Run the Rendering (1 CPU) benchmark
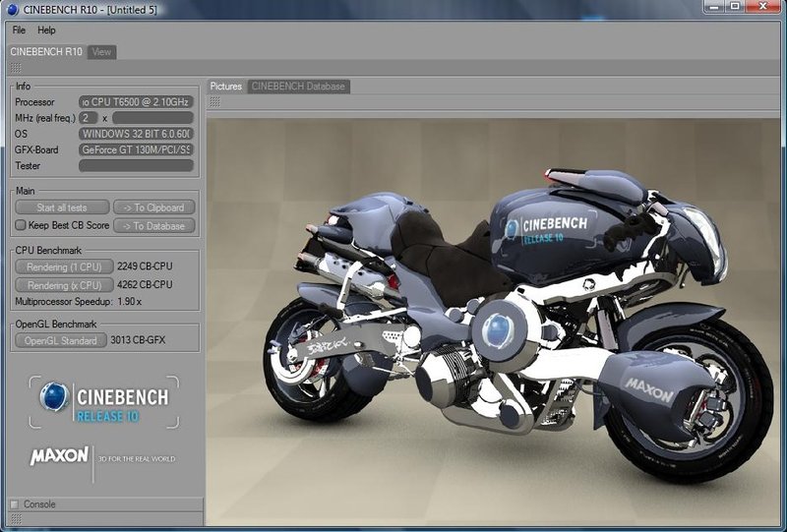 (x=64, y=266)
